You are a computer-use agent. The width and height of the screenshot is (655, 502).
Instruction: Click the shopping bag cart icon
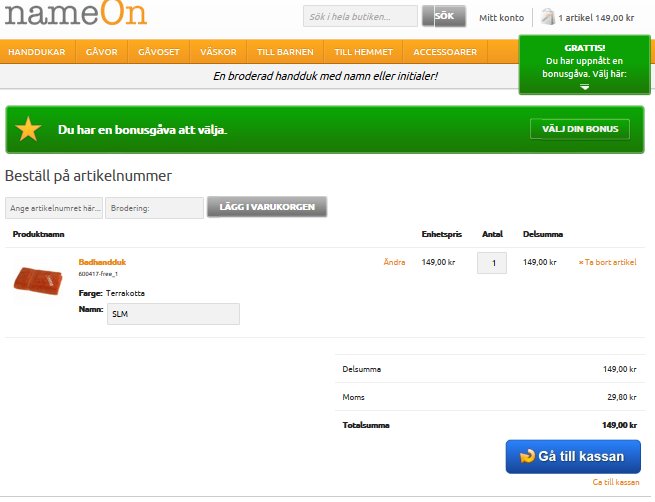pyautogui.click(x=547, y=17)
